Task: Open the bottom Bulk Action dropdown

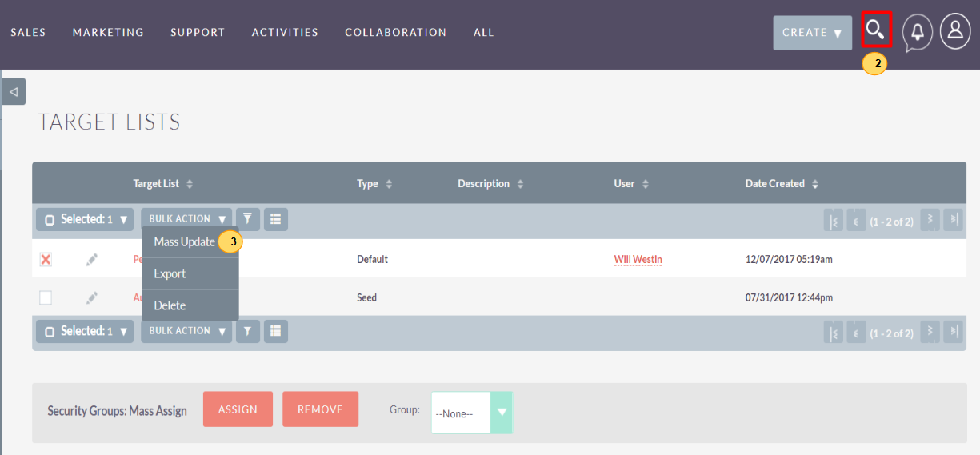Action: pyautogui.click(x=186, y=331)
